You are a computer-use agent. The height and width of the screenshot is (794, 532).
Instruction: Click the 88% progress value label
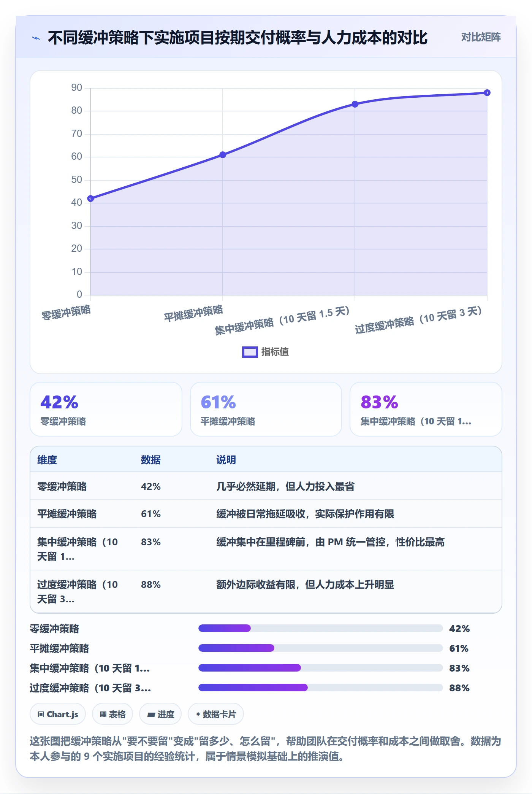pyautogui.click(x=459, y=688)
